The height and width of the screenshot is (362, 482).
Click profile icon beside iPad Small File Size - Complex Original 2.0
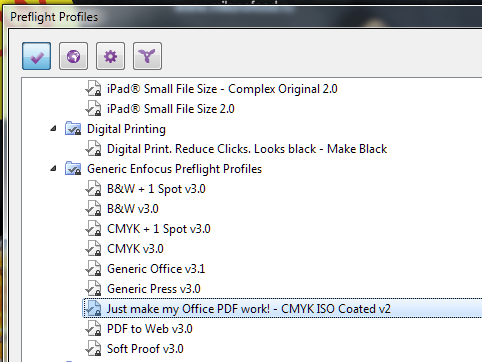click(93, 89)
